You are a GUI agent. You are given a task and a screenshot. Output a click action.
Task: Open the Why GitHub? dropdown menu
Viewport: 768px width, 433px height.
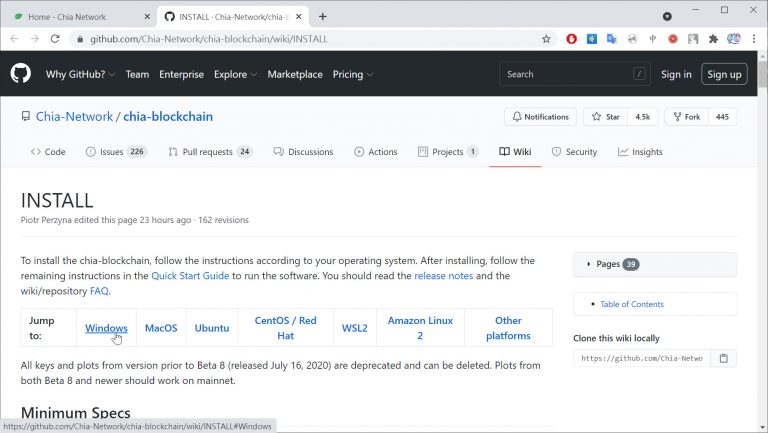click(81, 74)
